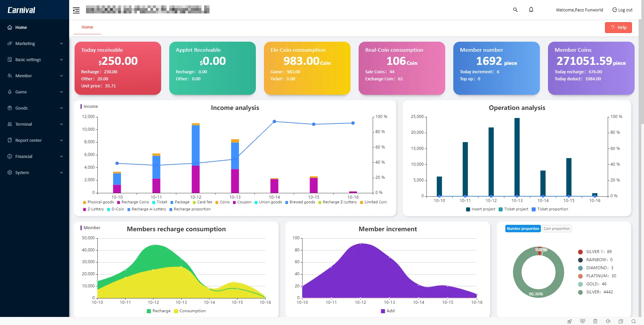Click Log out link

pos(622,10)
